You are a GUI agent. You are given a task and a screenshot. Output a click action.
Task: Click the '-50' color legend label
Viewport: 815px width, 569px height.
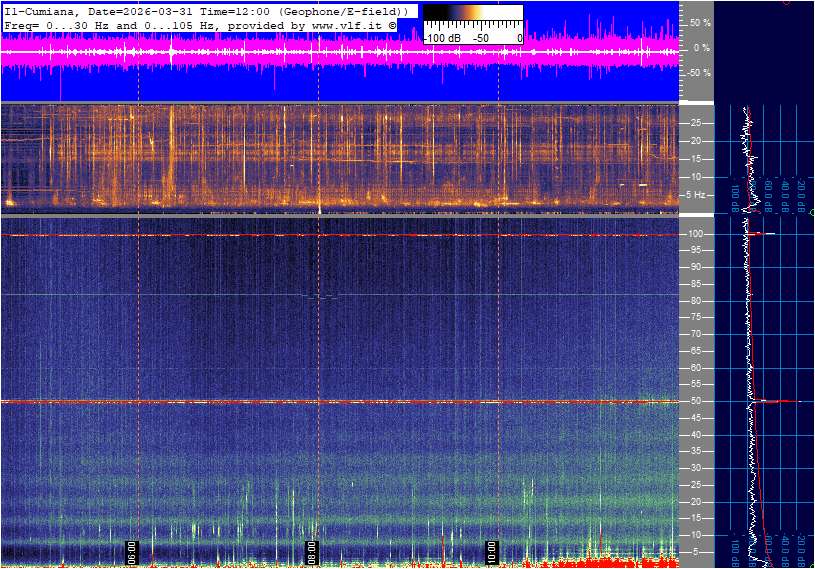tap(480, 38)
